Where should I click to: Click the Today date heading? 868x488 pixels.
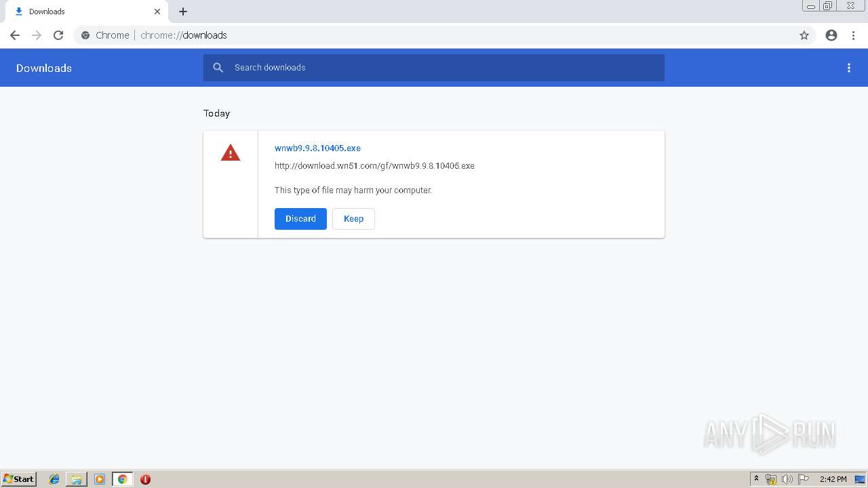pos(217,113)
